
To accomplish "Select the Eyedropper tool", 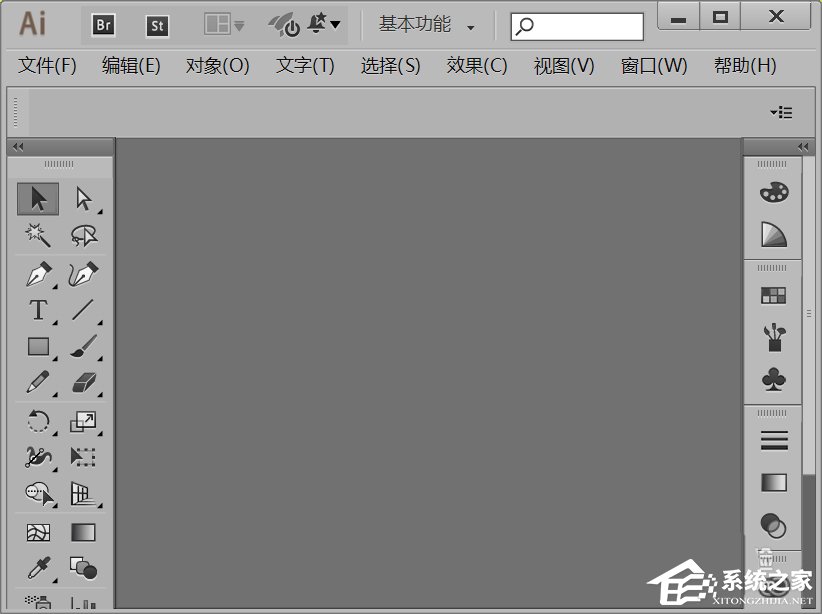I will click(x=37, y=568).
